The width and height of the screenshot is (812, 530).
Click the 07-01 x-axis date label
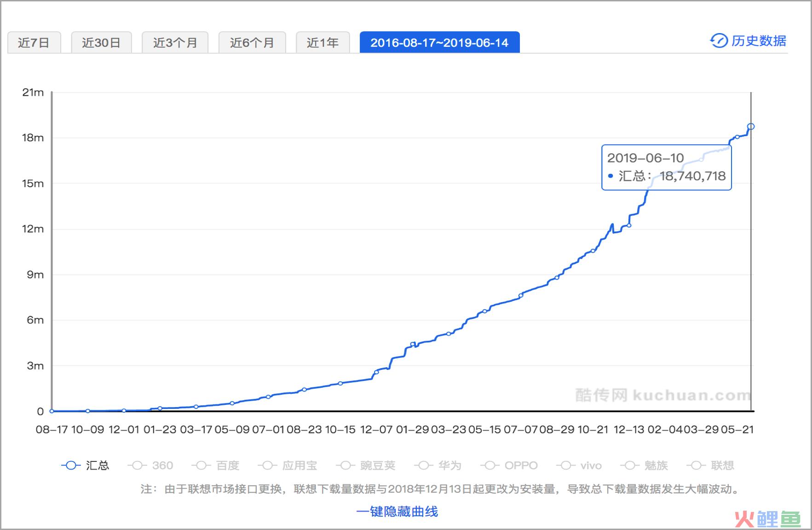268,430
